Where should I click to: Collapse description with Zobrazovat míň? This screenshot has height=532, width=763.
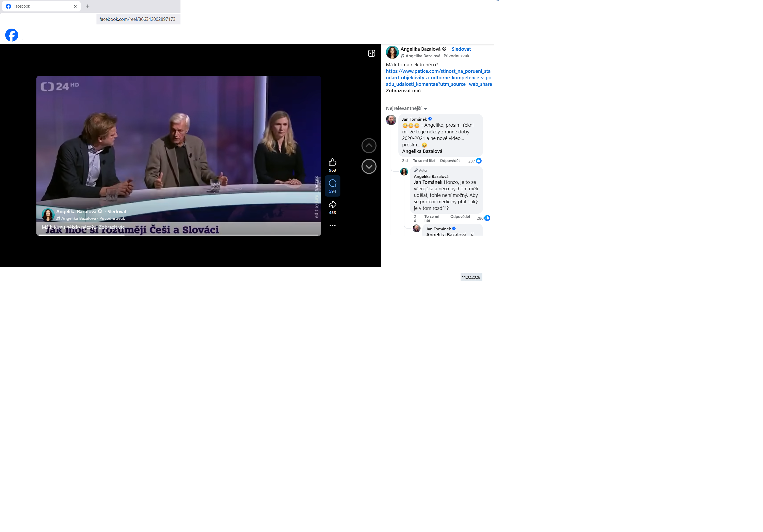click(x=403, y=91)
